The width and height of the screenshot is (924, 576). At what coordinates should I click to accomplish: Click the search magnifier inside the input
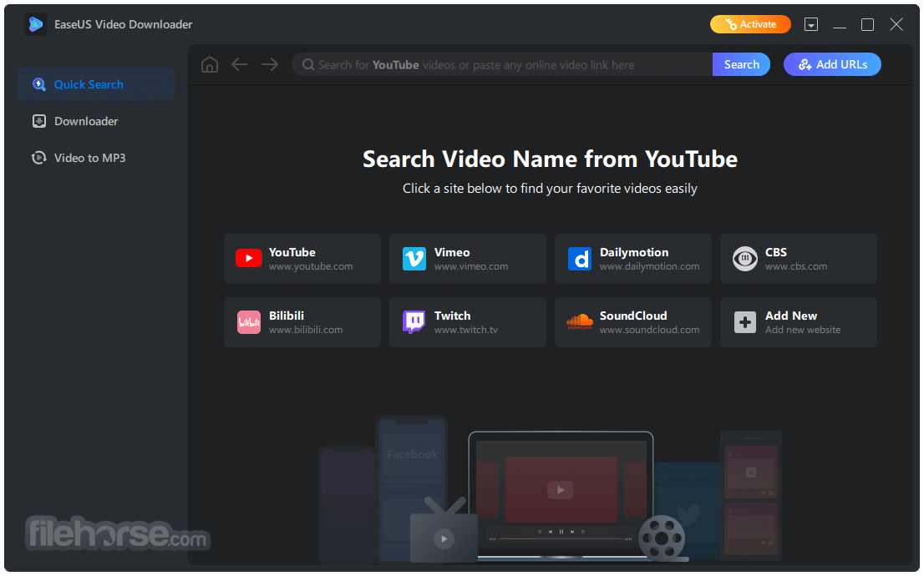pos(308,65)
